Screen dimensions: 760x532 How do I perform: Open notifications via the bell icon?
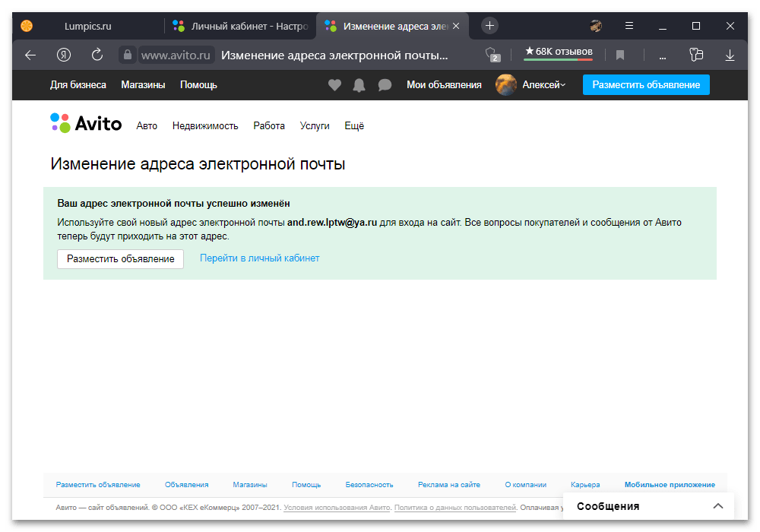(x=359, y=85)
